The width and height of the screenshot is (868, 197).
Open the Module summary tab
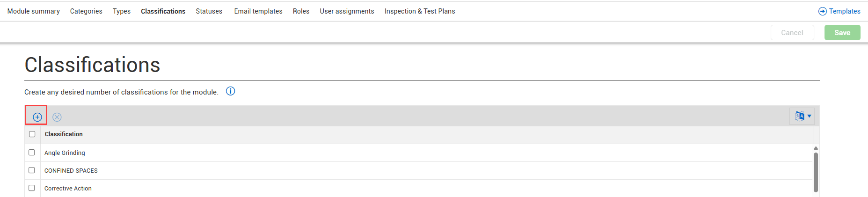point(34,11)
